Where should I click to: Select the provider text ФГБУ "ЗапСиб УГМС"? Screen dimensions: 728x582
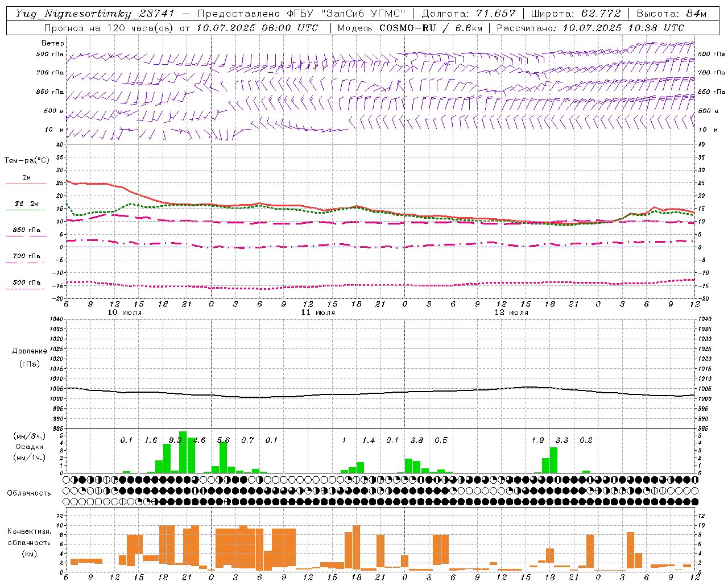tap(347, 14)
